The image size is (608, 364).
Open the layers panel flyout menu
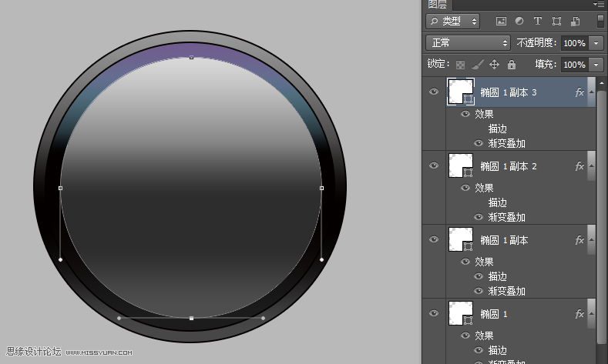click(x=599, y=5)
